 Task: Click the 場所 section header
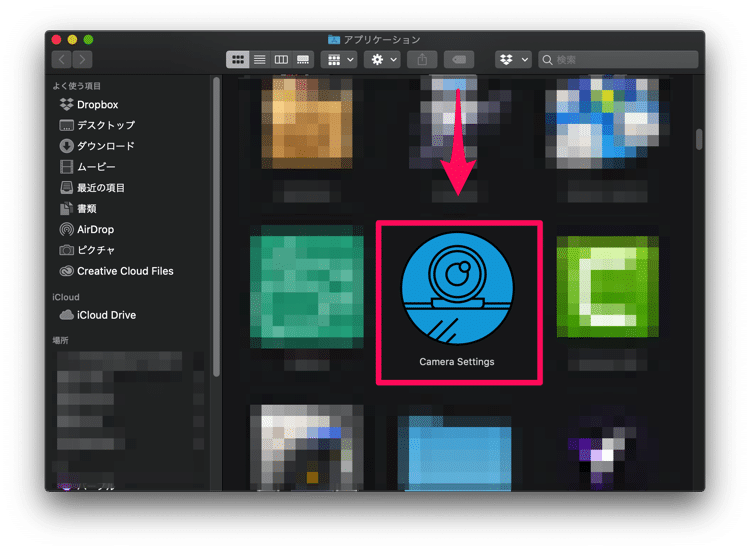tap(60, 340)
